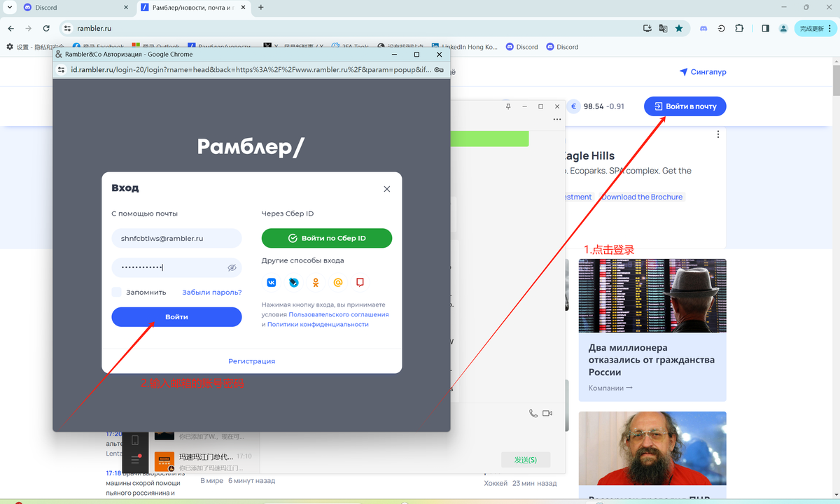Click the LiveJournal pencil login icon
This screenshot has height=504, width=840.
click(x=360, y=283)
